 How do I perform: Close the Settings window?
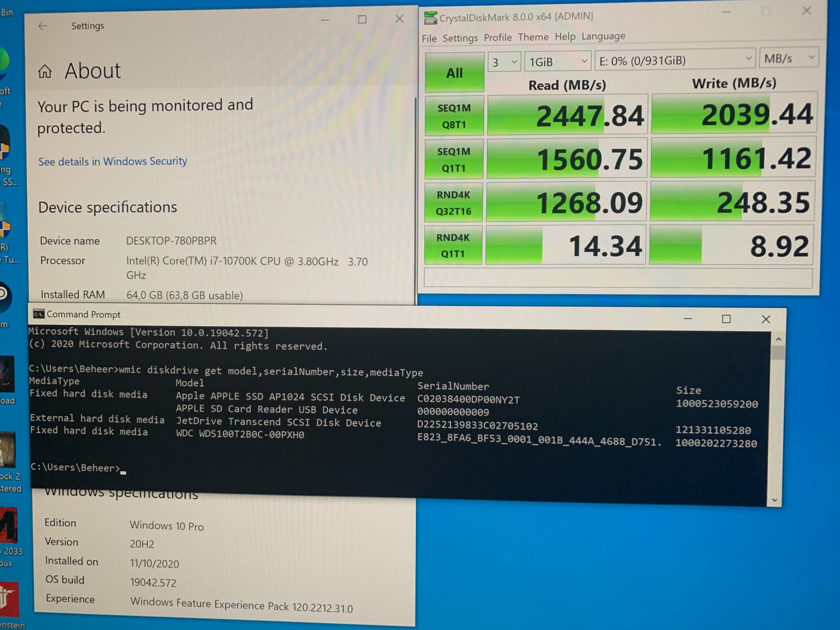coord(399,19)
